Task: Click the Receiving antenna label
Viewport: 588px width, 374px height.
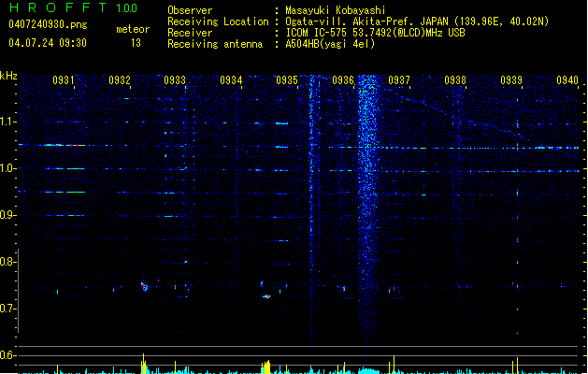Action: (215, 44)
